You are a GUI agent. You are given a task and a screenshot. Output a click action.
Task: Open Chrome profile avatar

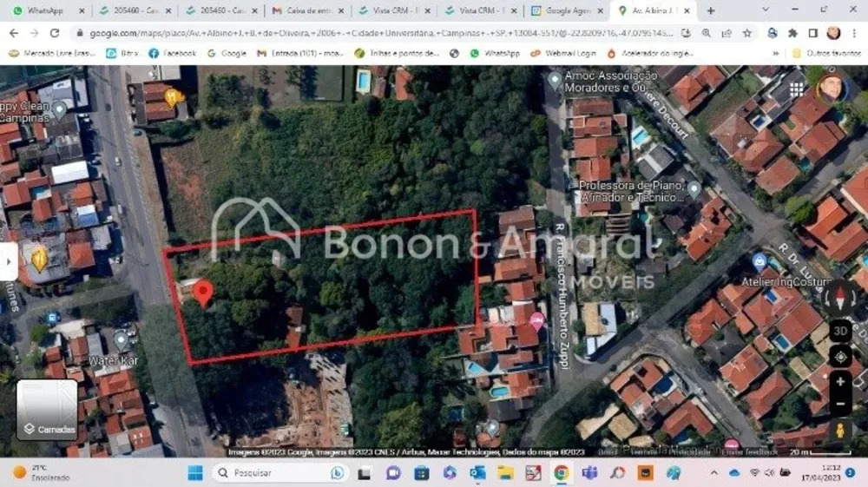[x=833, y=33]
